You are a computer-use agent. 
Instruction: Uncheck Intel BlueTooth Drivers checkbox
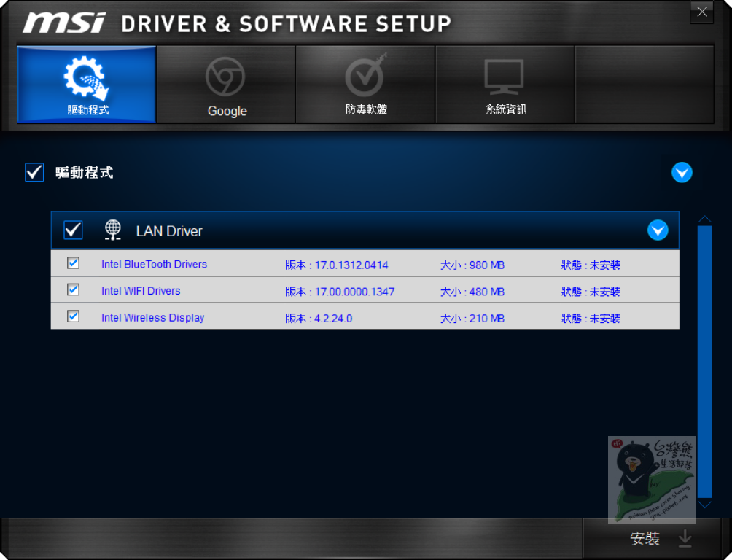click(x=74, y=263)
